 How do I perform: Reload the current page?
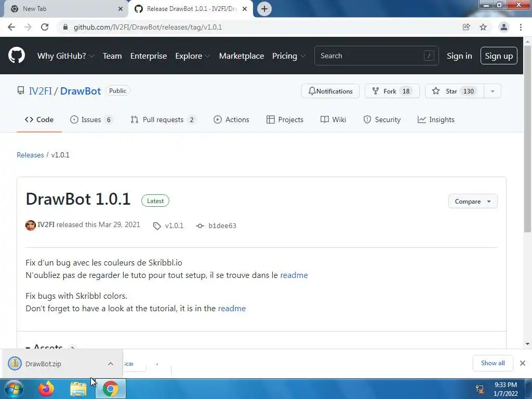point(45,27)
